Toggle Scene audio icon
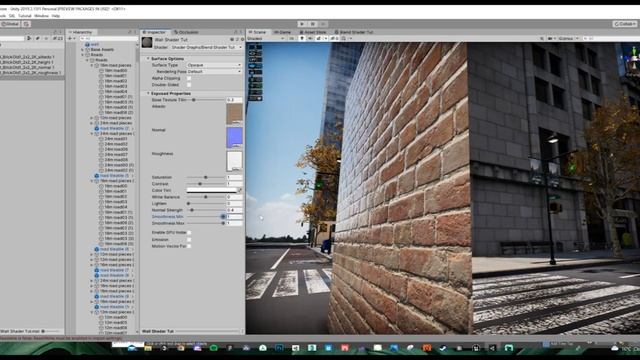Image resolution: width=640 pixels, height=360 pixels. coord(311,38)
